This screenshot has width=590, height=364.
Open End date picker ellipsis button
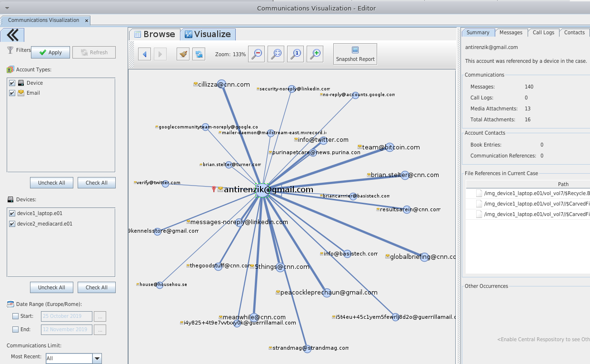click(100, 329)
